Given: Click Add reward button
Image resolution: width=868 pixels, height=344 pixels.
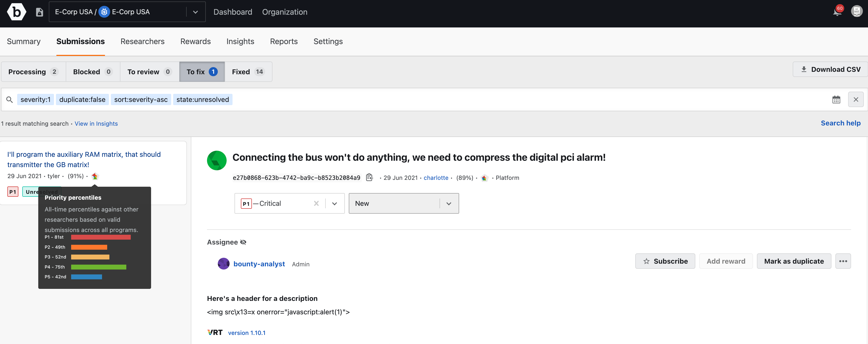Looking at the screenshot, I should coord(725,260).
